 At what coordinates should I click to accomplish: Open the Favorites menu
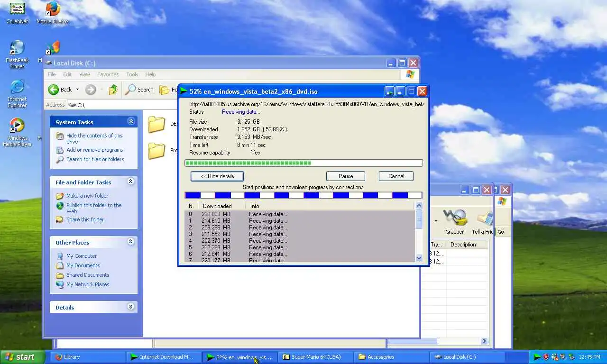tap(108, 74)
